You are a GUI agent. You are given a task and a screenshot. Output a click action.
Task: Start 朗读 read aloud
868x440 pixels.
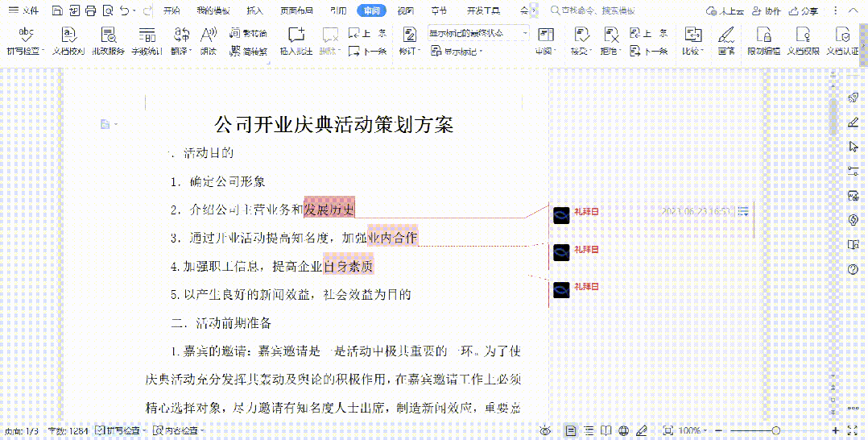[208, 42]
